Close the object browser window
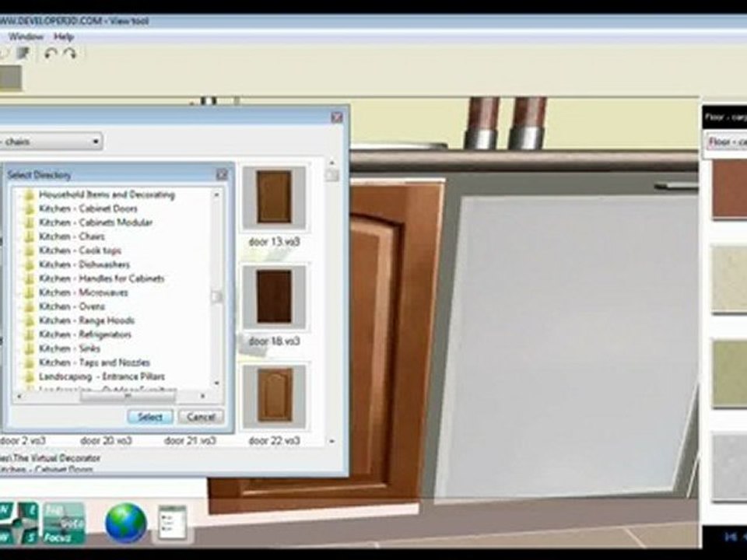This screenshot has width=747, height=560. 337,117
